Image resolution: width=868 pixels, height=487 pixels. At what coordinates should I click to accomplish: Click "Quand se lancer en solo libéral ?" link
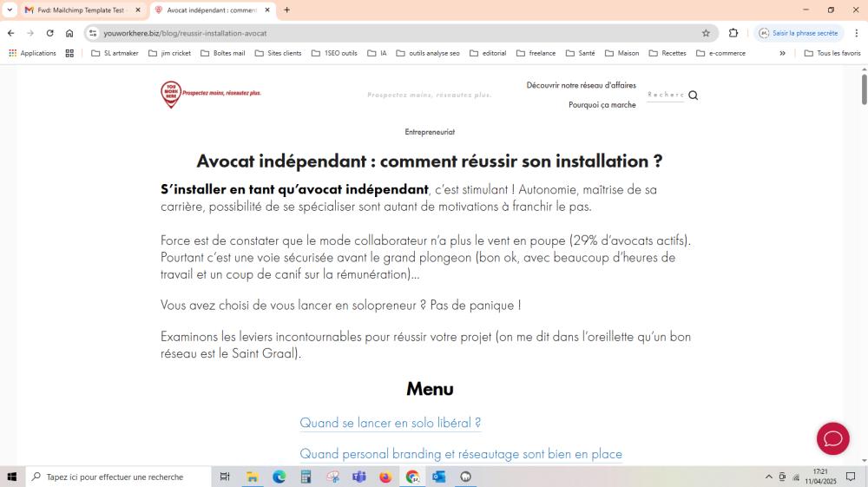pos(390,423)
